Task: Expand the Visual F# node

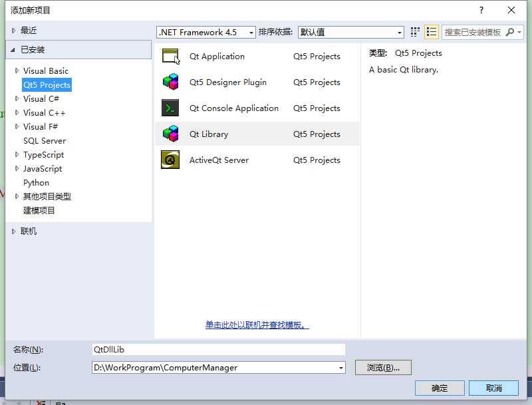Action: point(17,126)
